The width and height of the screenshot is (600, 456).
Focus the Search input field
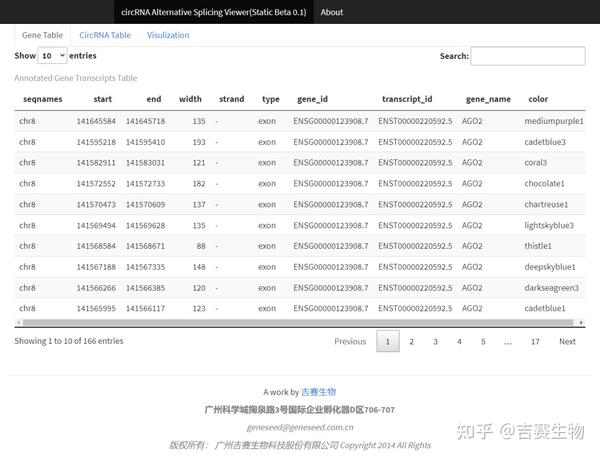pos(528,56)
